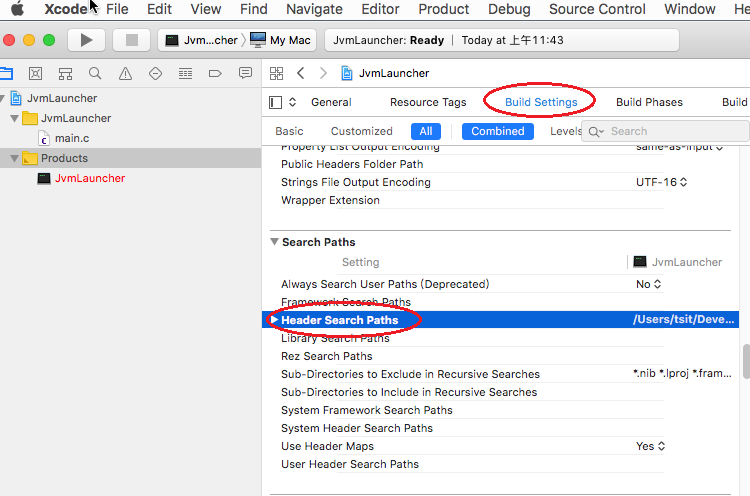The height and width of the screenshot is (496, 750).
Task: Select the Combined view mode
Action: point(497,131)
